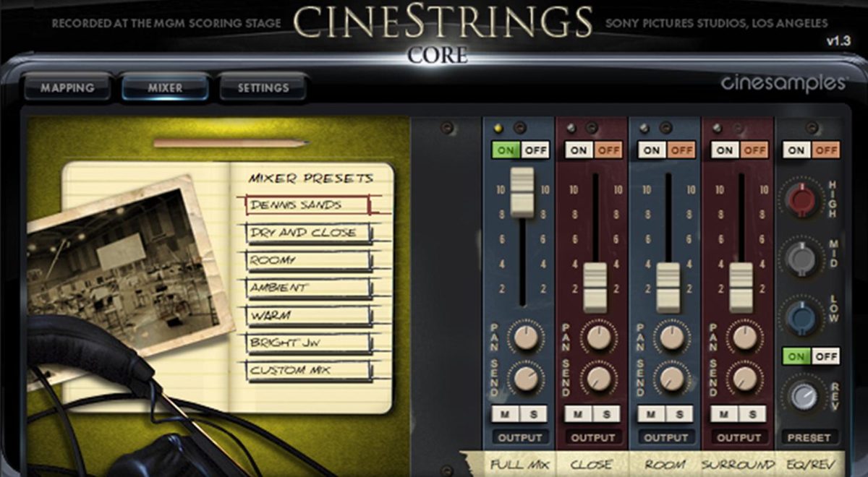868x477 pixels.
Task: Turn EQ ON in EQ/REV strip
Action: pos(796,150)
